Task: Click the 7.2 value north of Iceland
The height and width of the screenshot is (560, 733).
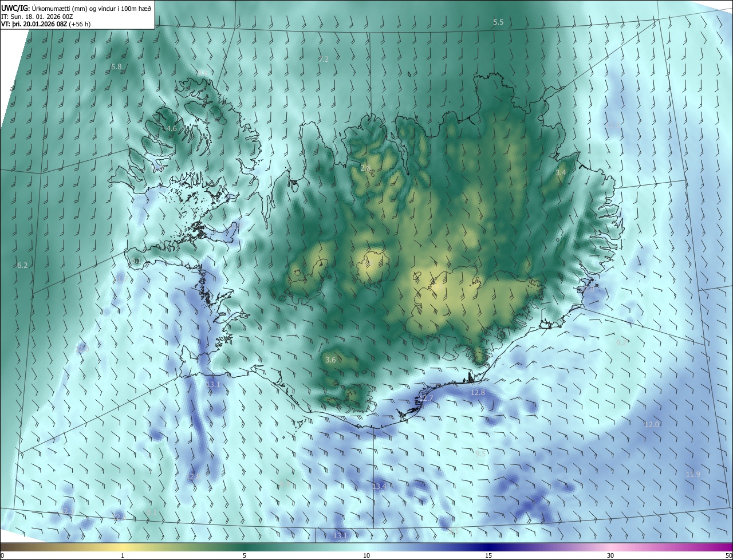Action: tap(324, 60)
